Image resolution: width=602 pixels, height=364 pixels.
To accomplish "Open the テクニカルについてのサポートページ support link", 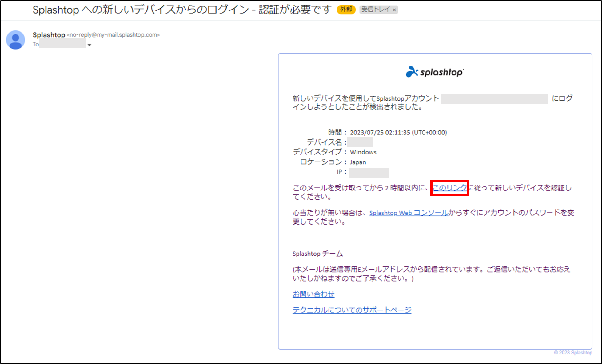I will (x=352, y=310).
